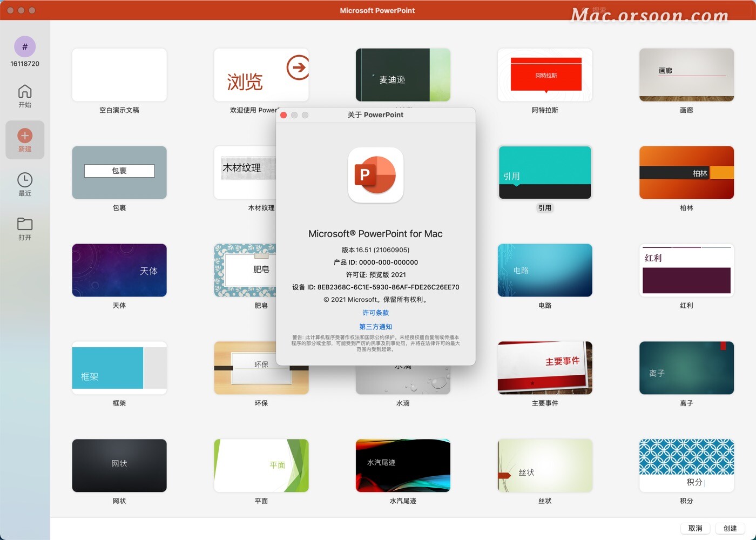Viewport: 756px width, 540px height.
Task: Select the 平面 green template
Action: pos(261,465)
